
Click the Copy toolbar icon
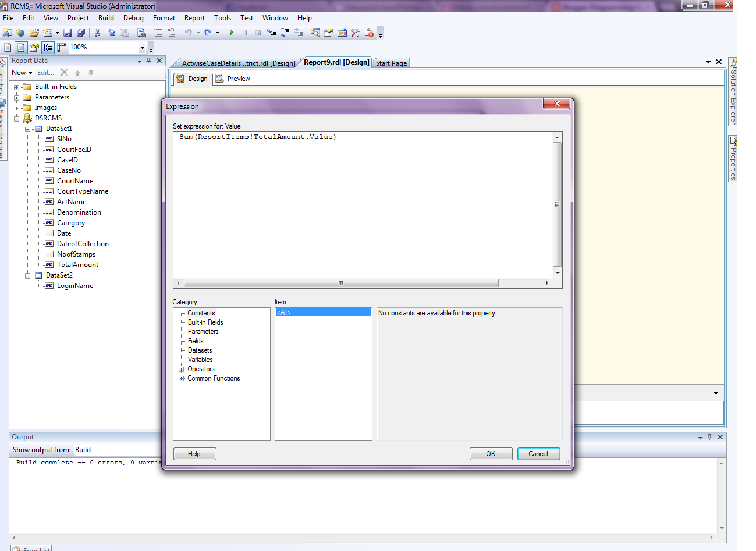(111, 33)
